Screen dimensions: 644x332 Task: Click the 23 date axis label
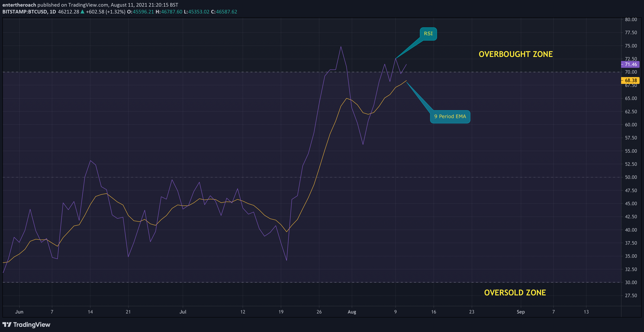[x=472, y=312]
